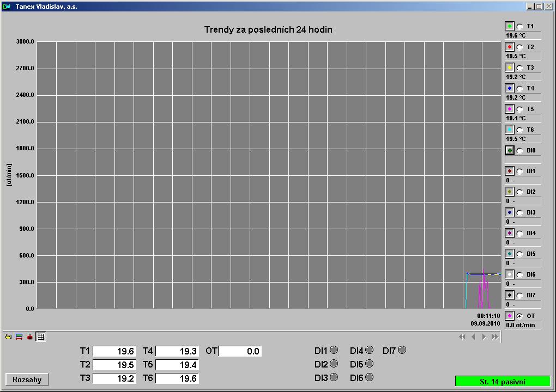The height and width of the screenshot is (392, 556).
Task: Select the T1 radio button
Action: (x=519, y=26)
